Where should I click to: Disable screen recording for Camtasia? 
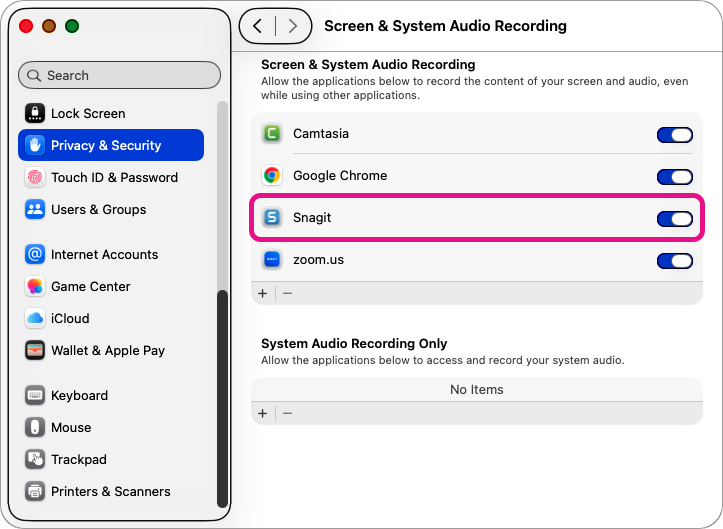click(675, 135)
